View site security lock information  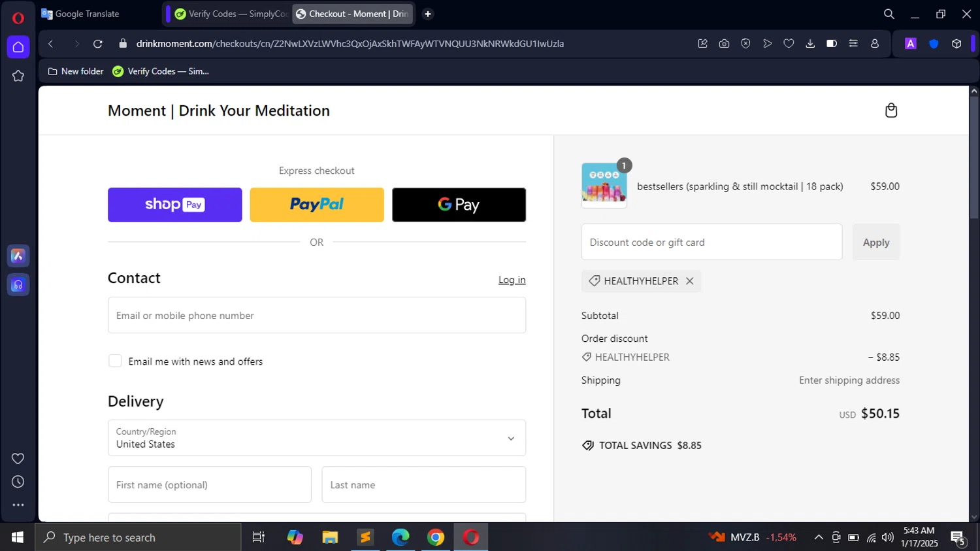(x=123, y=44)
